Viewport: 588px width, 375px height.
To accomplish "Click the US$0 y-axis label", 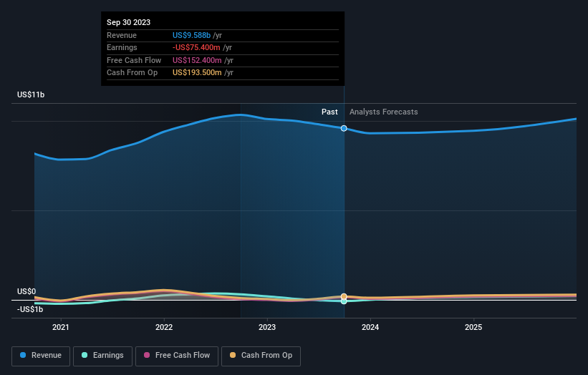I will (x=26, y=291).
